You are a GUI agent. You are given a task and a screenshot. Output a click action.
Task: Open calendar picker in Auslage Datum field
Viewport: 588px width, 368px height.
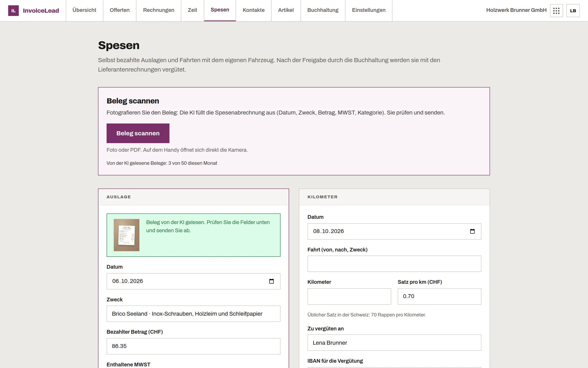271,281
